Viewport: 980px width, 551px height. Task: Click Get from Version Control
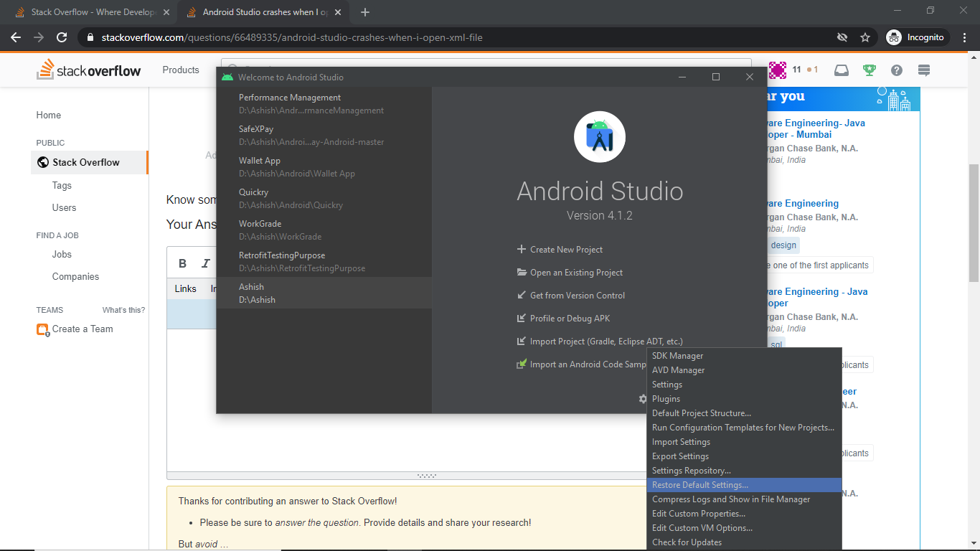[x=577, y=296]
